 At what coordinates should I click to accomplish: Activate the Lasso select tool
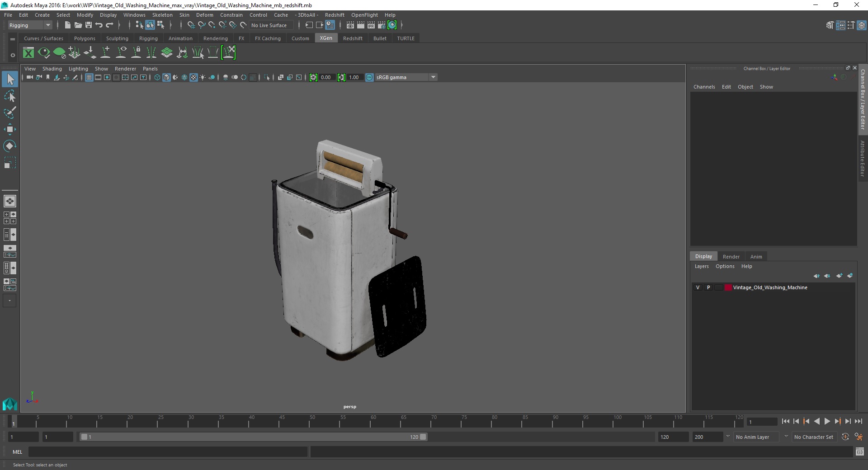[10, 96]
